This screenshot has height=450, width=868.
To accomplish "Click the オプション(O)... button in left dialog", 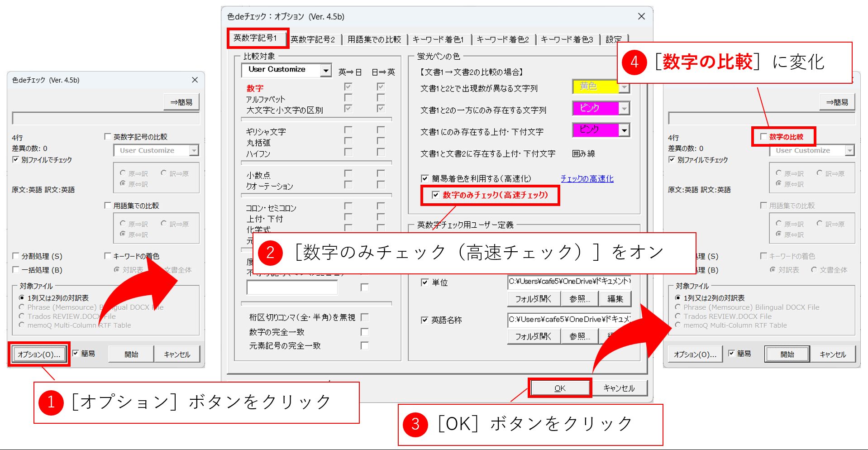I will pos(39,354).
